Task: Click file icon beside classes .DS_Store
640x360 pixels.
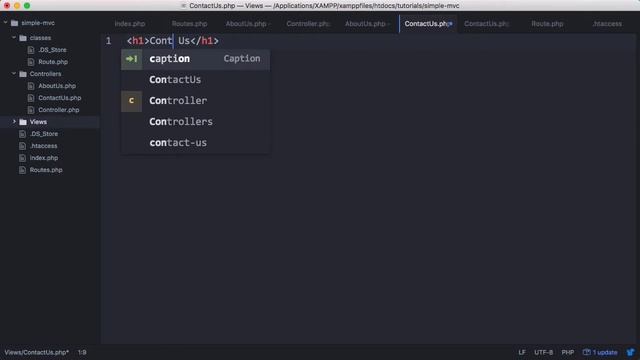Action: [31, 50]
